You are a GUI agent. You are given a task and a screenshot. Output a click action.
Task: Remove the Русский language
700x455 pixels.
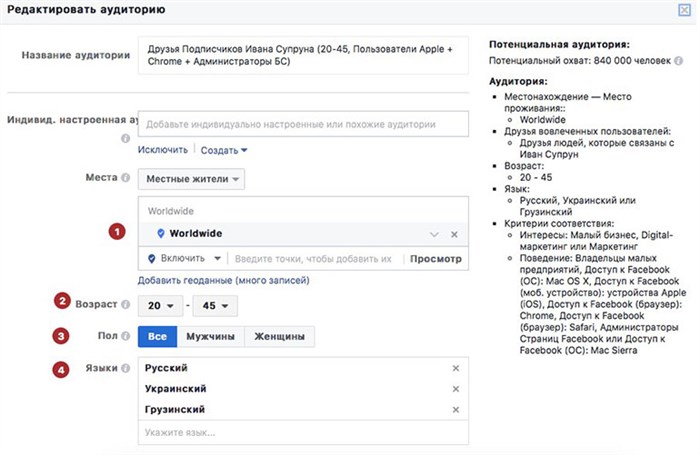(x=456, y=368)
